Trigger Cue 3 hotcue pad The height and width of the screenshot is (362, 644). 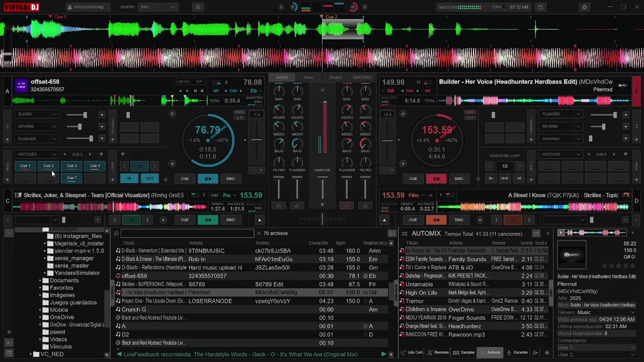tap(71, 166)
